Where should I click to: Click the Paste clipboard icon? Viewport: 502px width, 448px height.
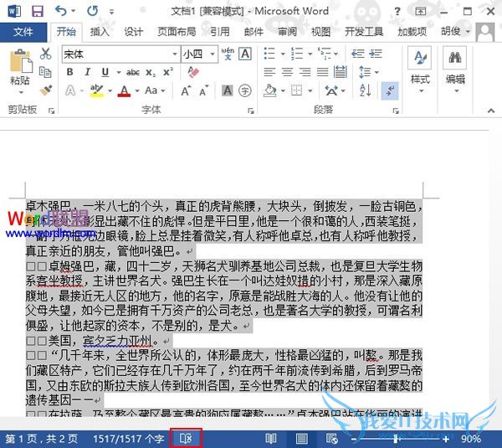pos(21,61)
